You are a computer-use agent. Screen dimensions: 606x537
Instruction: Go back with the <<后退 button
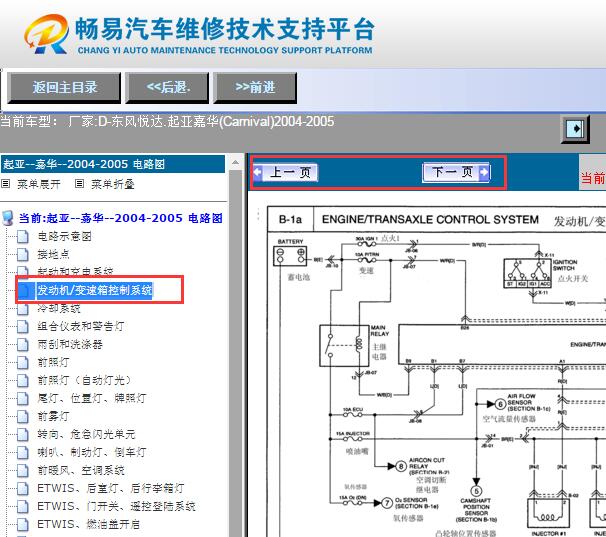click(x=167, y=88)
